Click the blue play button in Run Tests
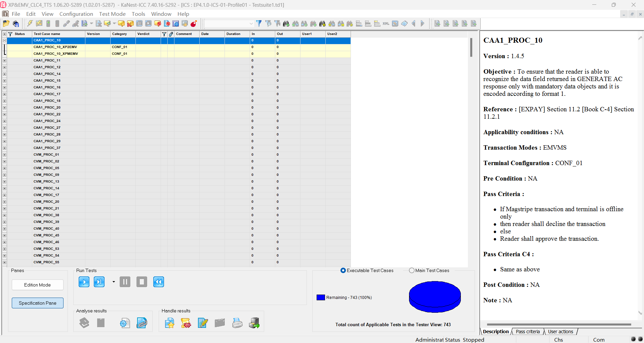 click(x=84, y=282)
